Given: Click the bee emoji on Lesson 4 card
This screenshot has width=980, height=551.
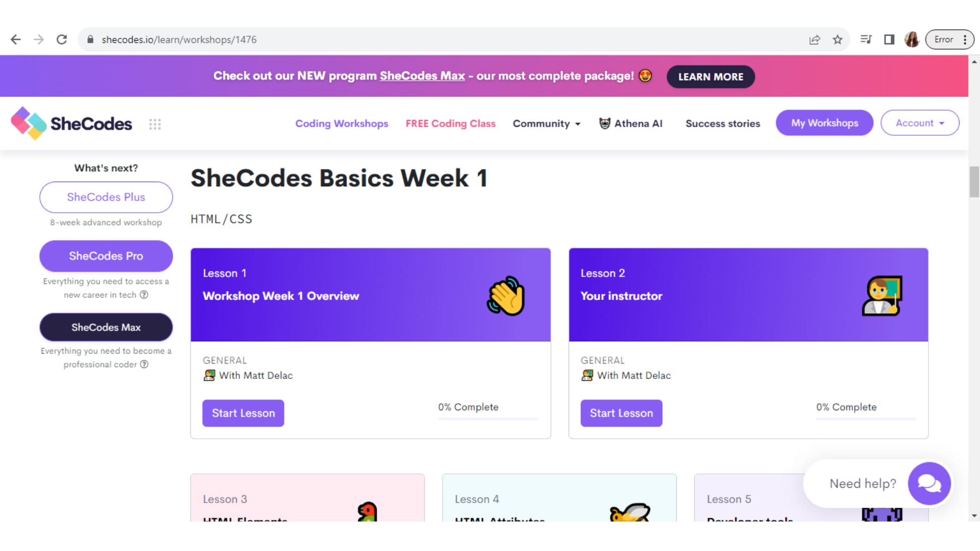Looking at the screenshot, I should tap(630, 512).
